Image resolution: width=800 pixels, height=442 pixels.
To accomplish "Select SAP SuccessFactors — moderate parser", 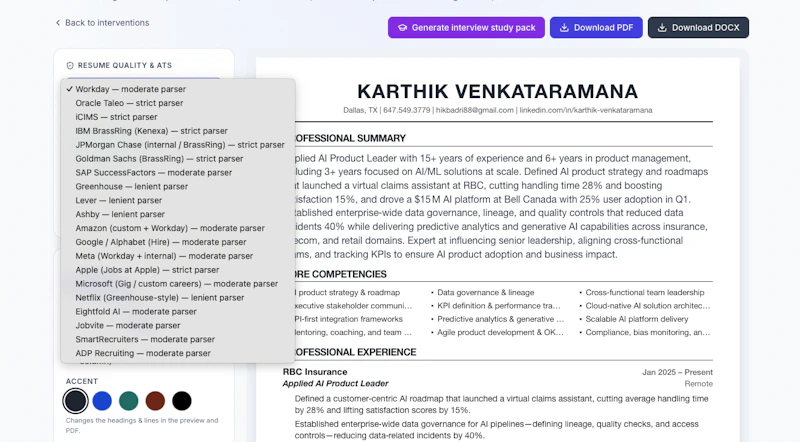I will tap(178, 173).
